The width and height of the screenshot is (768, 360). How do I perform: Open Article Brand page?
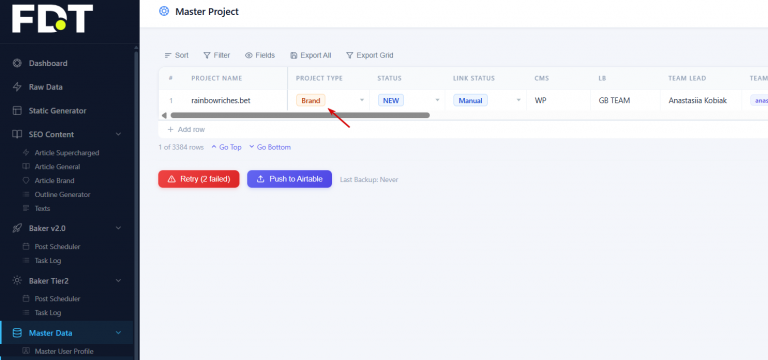(54, 181)
